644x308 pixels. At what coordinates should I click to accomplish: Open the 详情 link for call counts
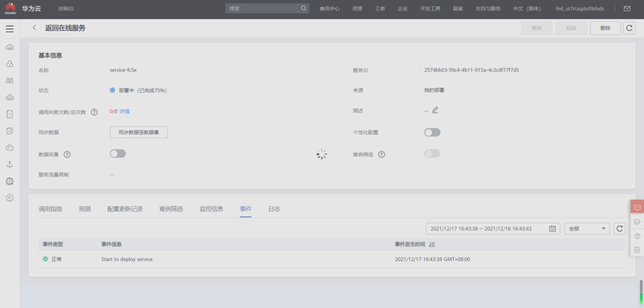click(124, 111)
